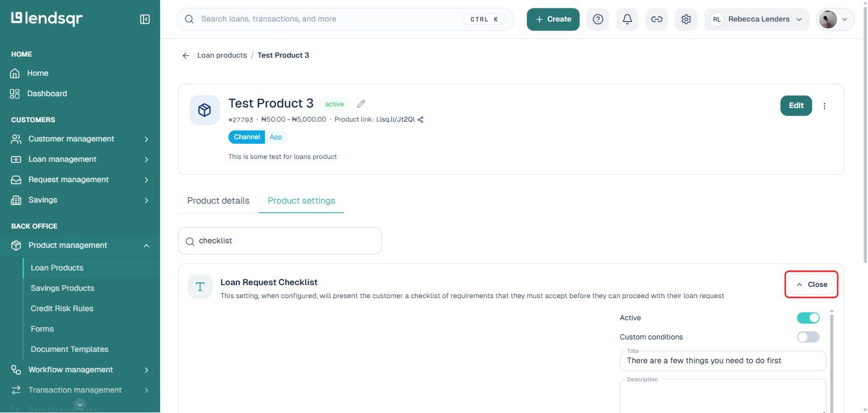Focus the global search field

click(345, 19)
